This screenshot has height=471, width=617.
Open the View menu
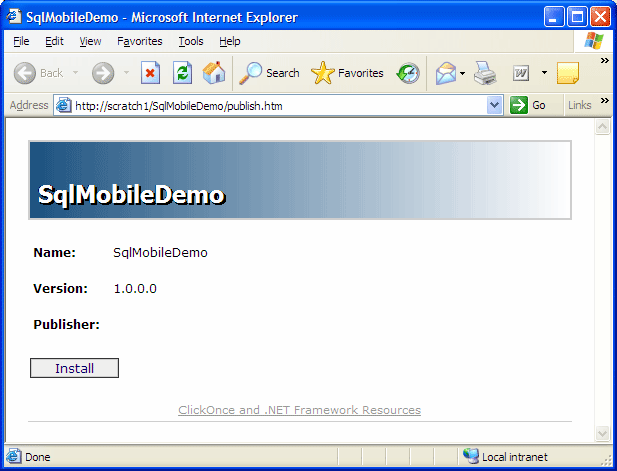point(90,41)
